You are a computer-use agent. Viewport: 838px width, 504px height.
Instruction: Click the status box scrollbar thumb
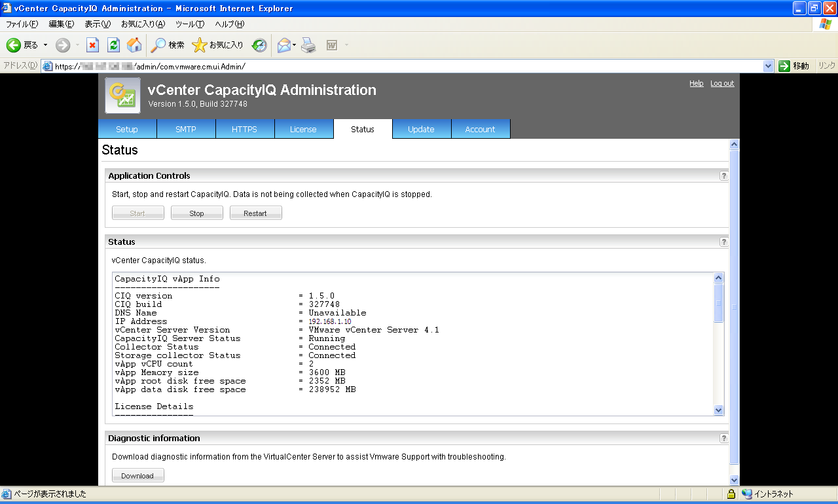coord(719,303)
